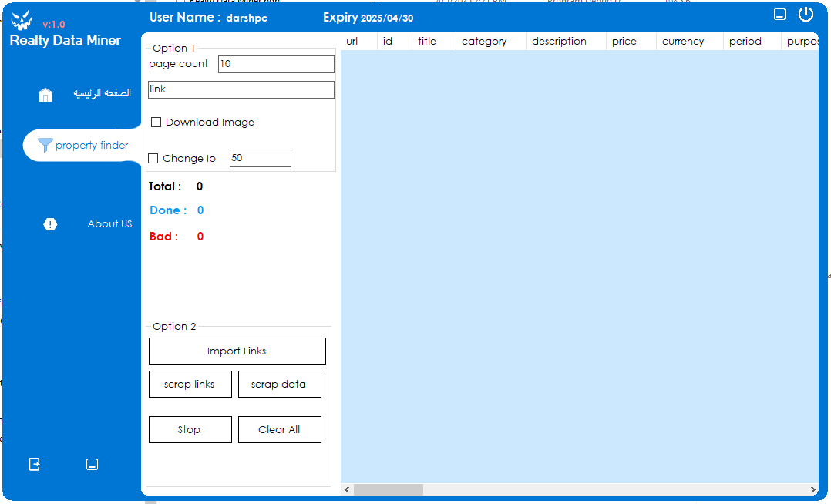Toggle the Change Ip checkbox
This screenshot has height=504, width=831.
[153, 159]
